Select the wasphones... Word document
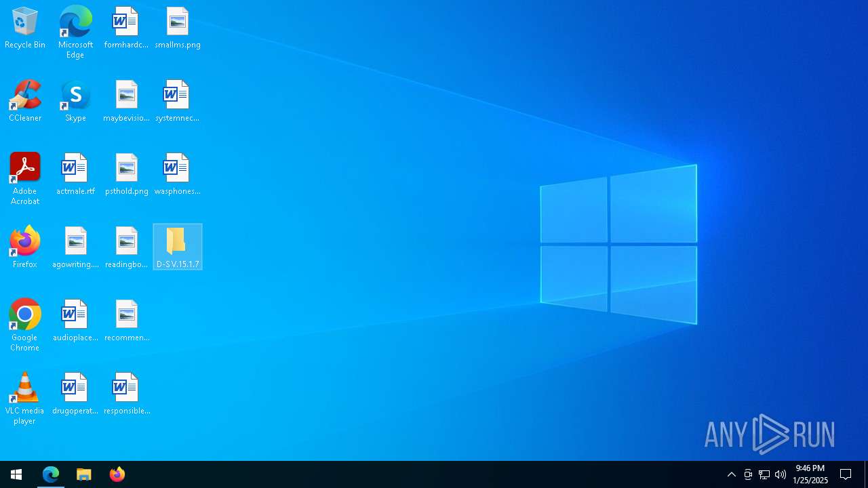This screenshot has height=488, width=868. [178, 175]
